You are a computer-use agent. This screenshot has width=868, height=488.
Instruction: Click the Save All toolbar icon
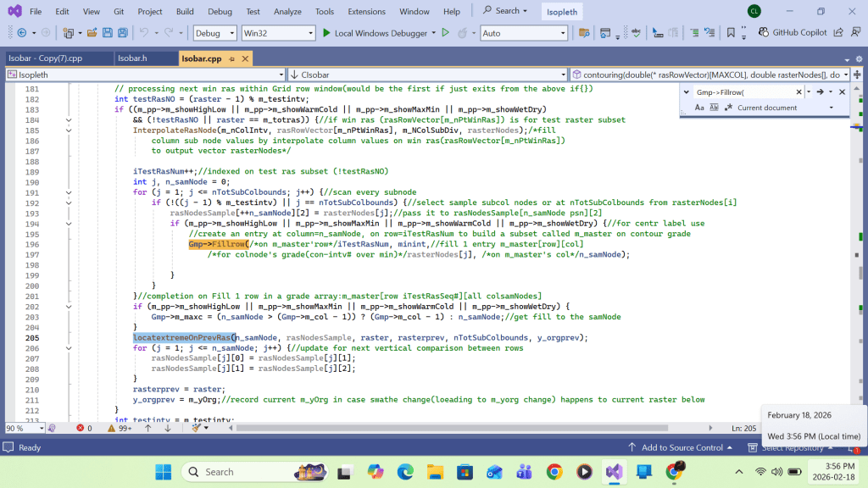tap(123, 33)
